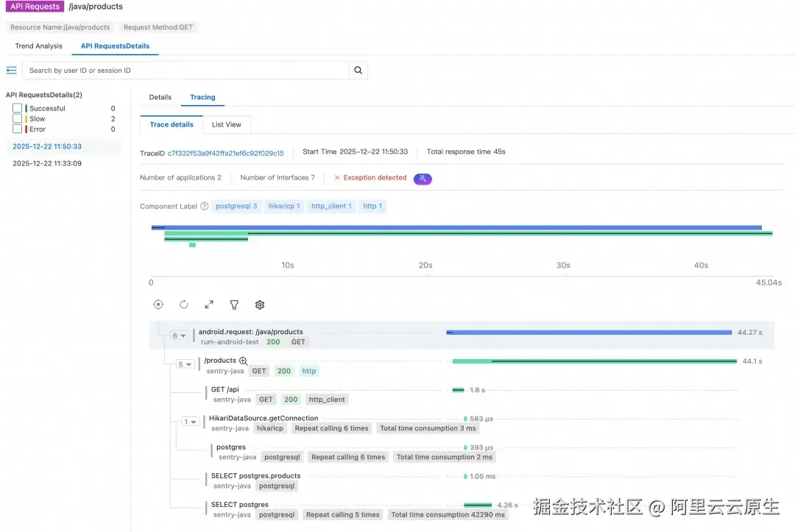Click the Number of applications 2 text

(x=180, y=178)
